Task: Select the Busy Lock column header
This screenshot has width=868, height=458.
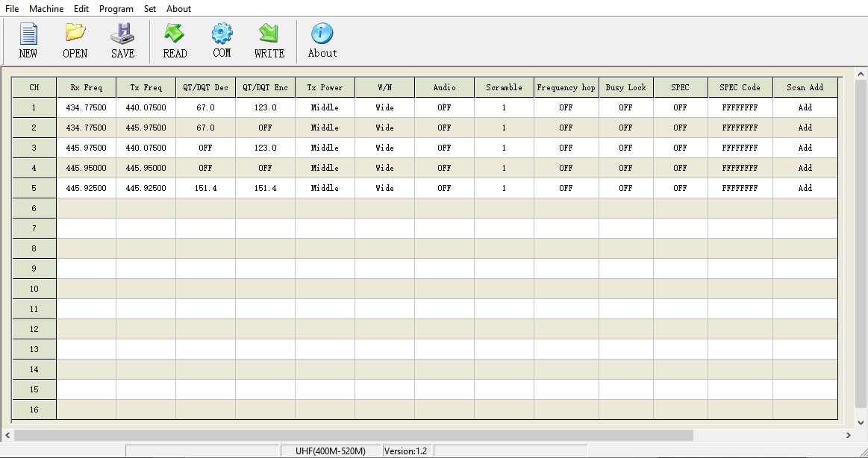Action: pos(625,87)
